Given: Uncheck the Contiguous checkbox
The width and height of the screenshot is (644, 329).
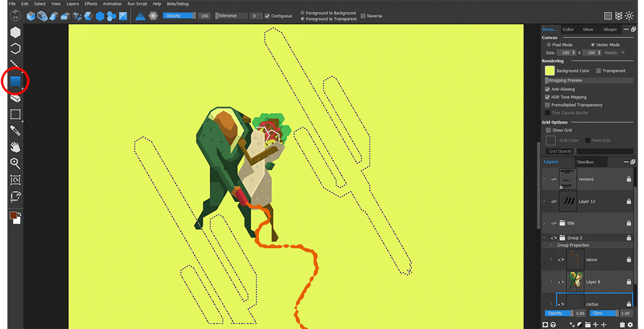Looking at the screenshot, I should coord(267,16).
